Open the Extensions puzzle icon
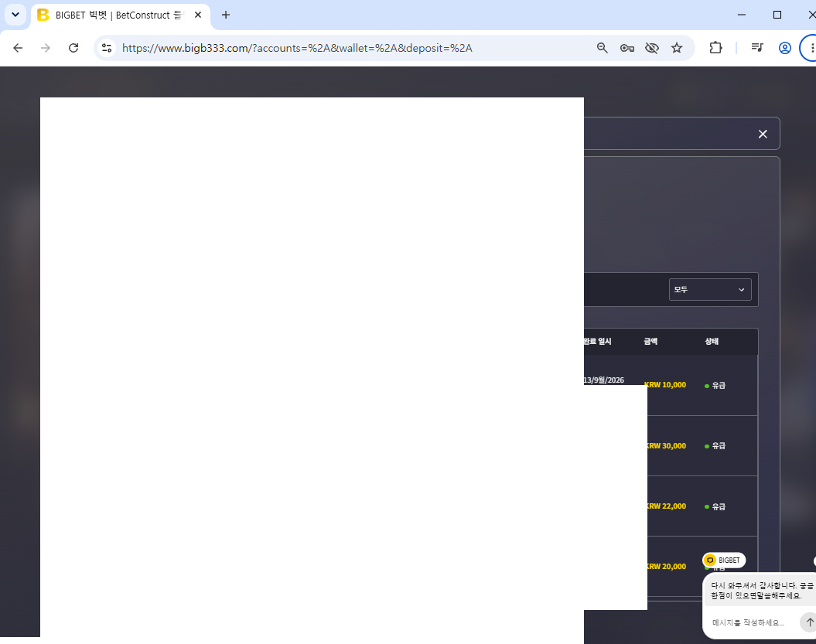The image size is (816, 644). 715,48
